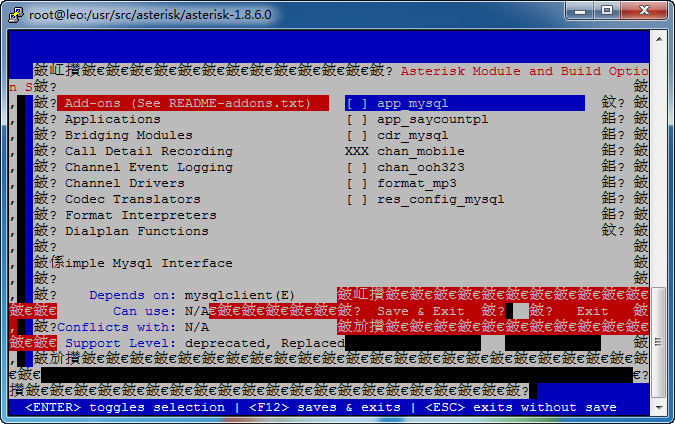Enable the chan_ooh323 module checkbox
The height and width of the screenshot is (424, 675).
click(357, 167)
